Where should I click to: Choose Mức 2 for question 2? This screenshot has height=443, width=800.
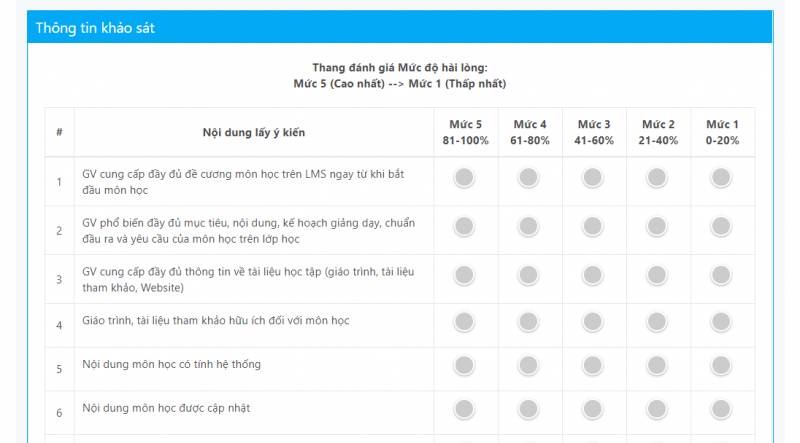[x=656, y=227]
